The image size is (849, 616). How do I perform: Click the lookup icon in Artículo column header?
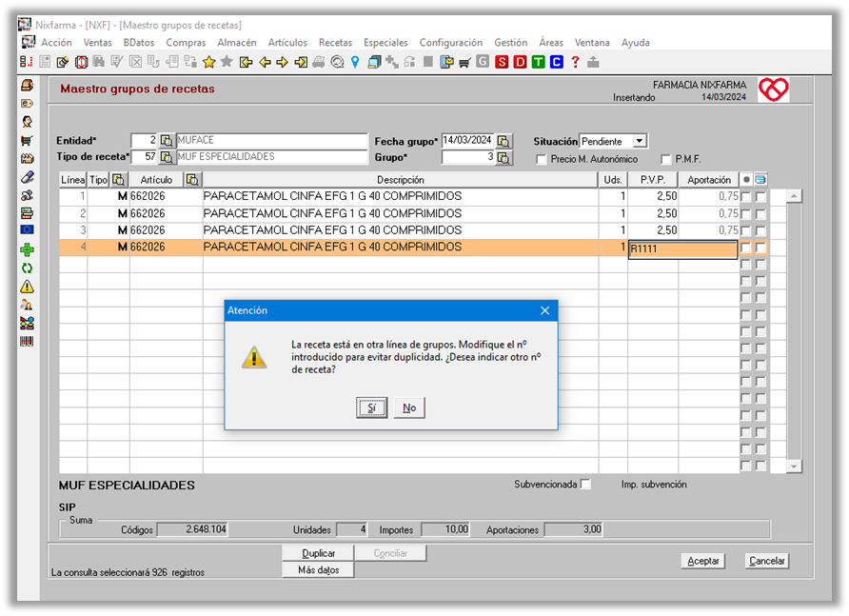tap(192, 180)
